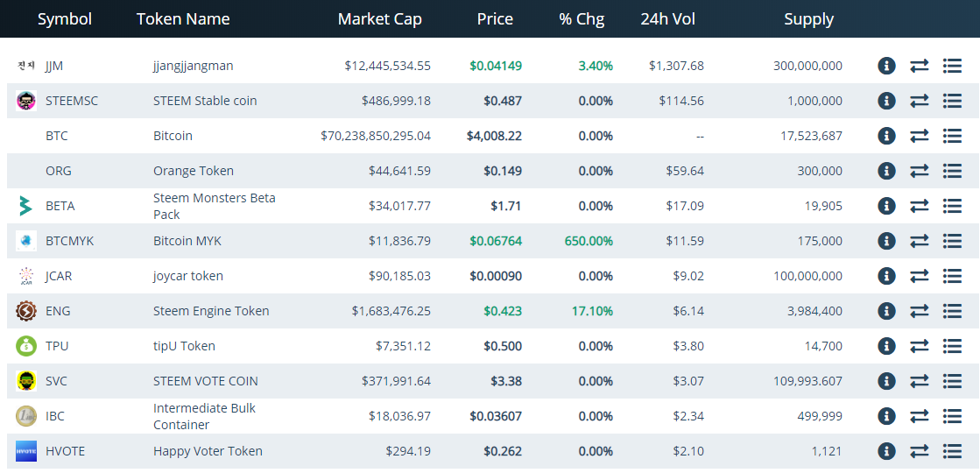Sort by Symbol column header

tap(65, 19)
